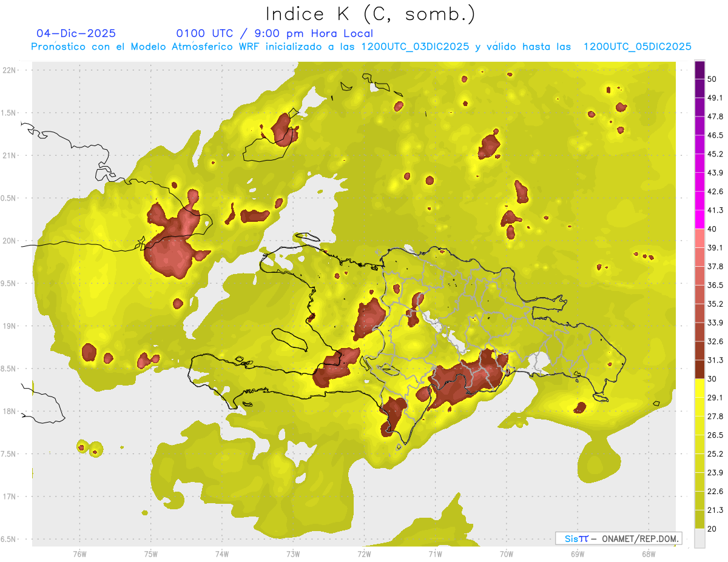The height and width of the screenshot is (562, 728).
Task: Pick the dark brown swatch between 30 and 31.3
Action: tap(699, 370)
